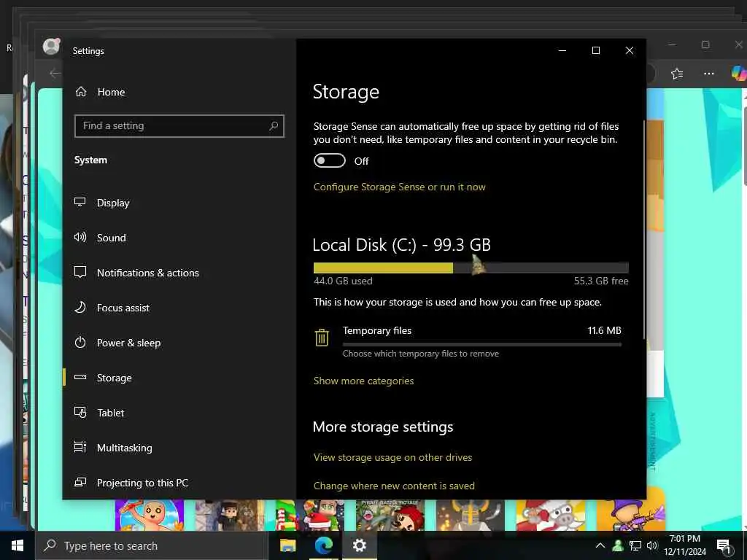The height and width of the screenshot is (560, 747).
Task: Click the Home house icon
Action: (81, 91)
